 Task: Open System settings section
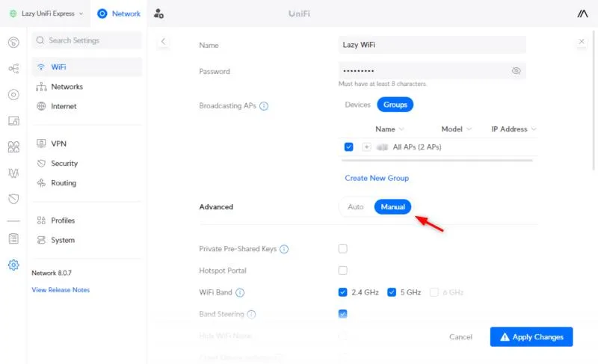coord(87,241)
